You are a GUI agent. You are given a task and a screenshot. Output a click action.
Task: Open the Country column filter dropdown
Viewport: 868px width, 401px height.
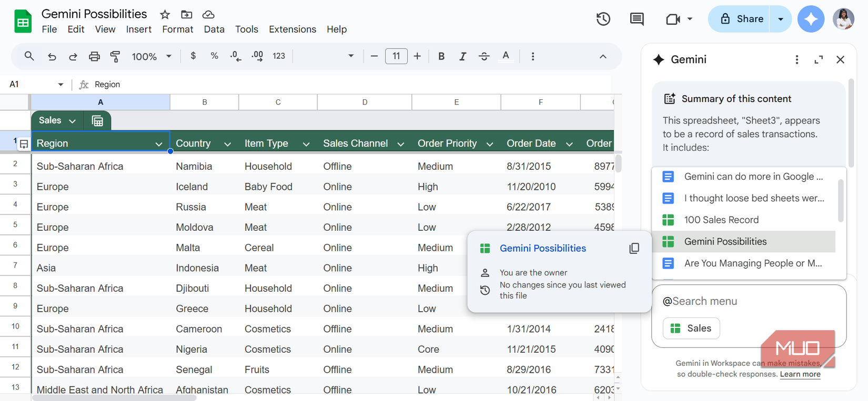pos(227,144)
